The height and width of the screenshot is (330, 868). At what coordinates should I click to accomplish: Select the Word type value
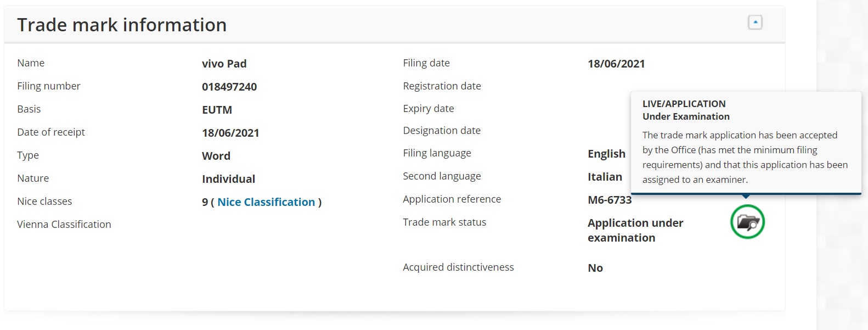pos(216,156)
